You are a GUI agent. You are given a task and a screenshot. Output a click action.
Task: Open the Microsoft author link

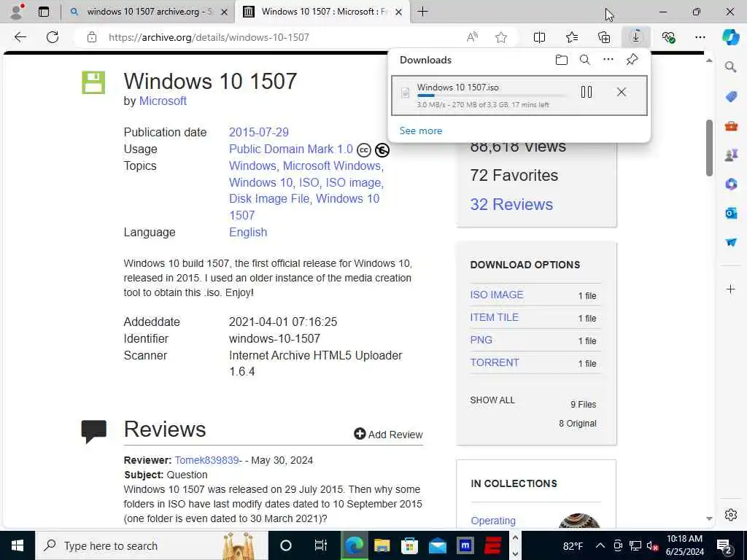[163, 101]
